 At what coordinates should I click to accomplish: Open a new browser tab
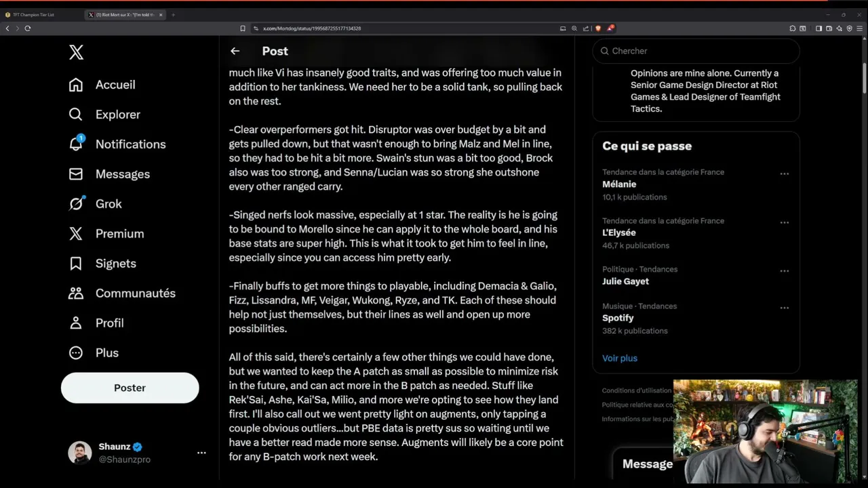173,14
